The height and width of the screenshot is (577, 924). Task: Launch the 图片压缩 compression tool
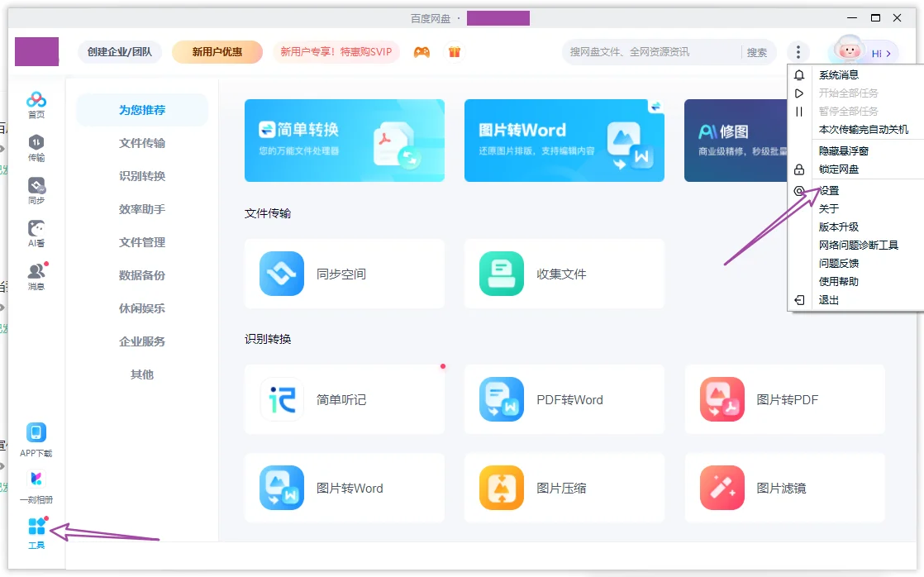point(564,488)
